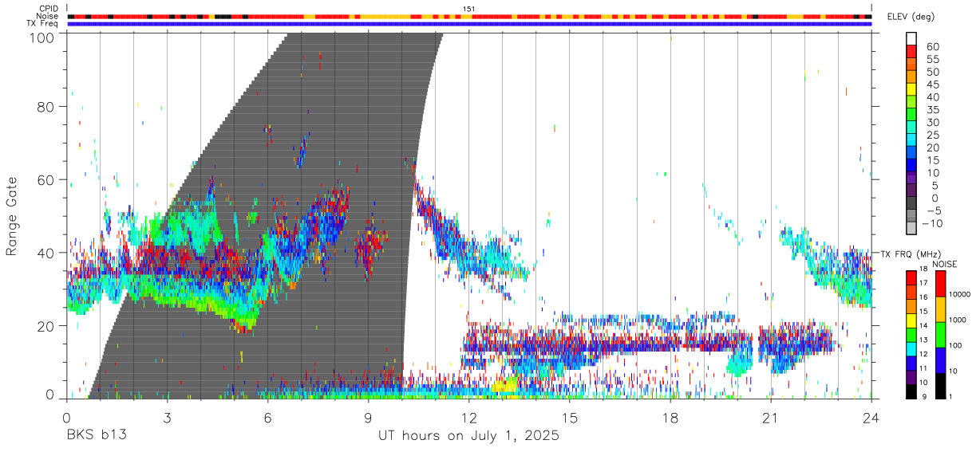
Task: Click the 6 tick label on the UT hours axis
Action: point(267,418)
